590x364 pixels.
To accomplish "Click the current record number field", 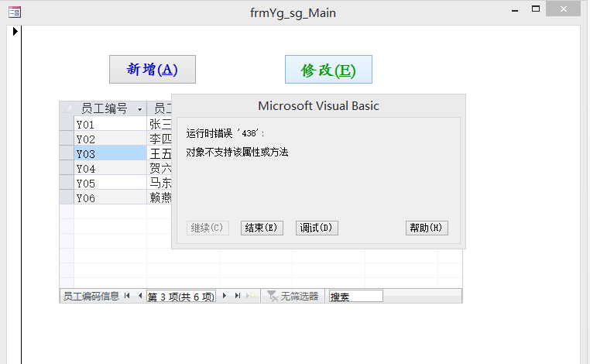I will click(181, 296).
